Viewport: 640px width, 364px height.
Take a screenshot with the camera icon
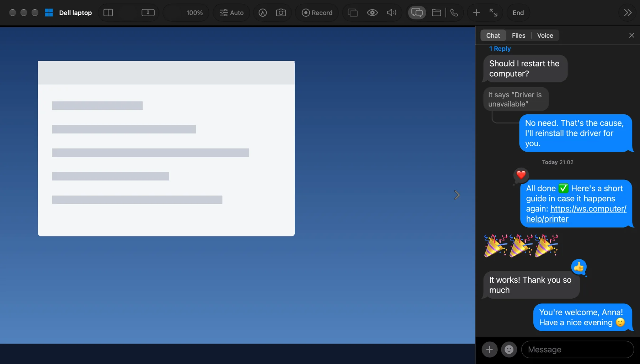click(x=281, y=13)
